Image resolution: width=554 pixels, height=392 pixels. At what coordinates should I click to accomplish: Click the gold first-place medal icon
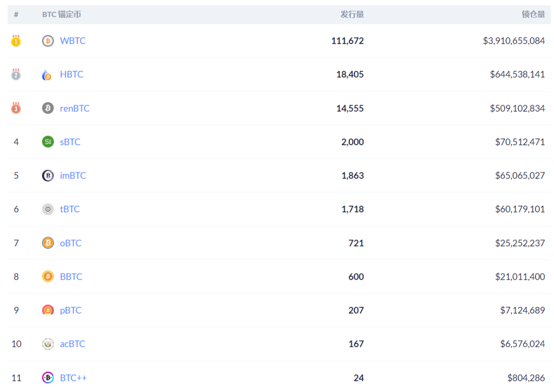point(16,41)
